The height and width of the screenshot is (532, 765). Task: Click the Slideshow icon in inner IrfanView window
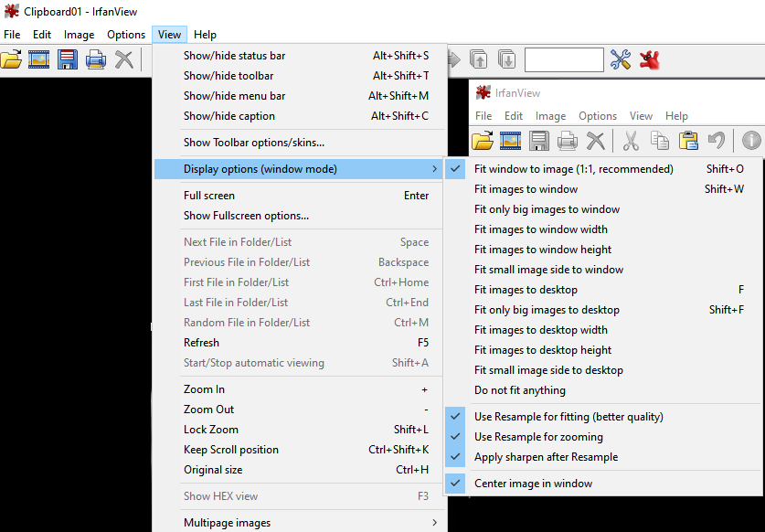(x=510, y=141)
